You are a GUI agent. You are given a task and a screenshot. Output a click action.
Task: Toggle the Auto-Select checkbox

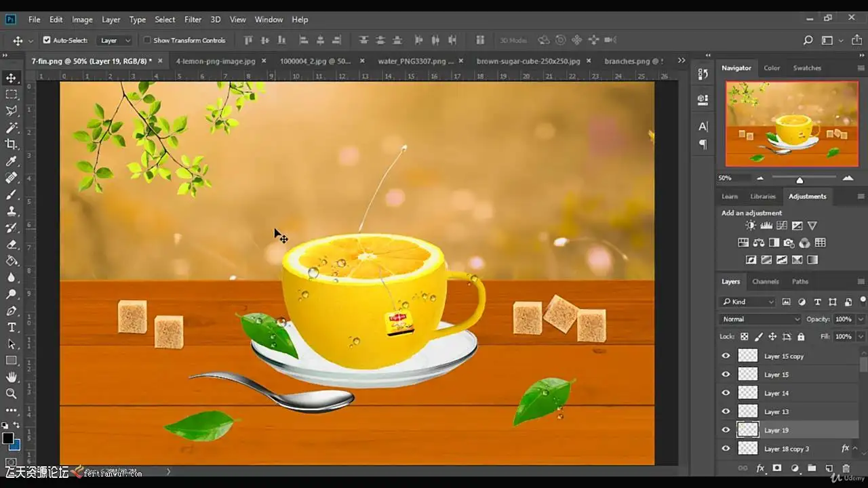coord(47,41)
